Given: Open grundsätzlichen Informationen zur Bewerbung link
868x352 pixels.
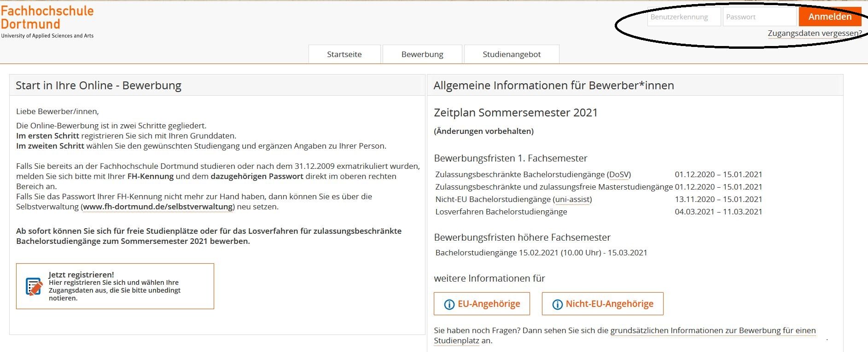Looking at the screenshot, I should pyautogui.click(x=712, y=330).
